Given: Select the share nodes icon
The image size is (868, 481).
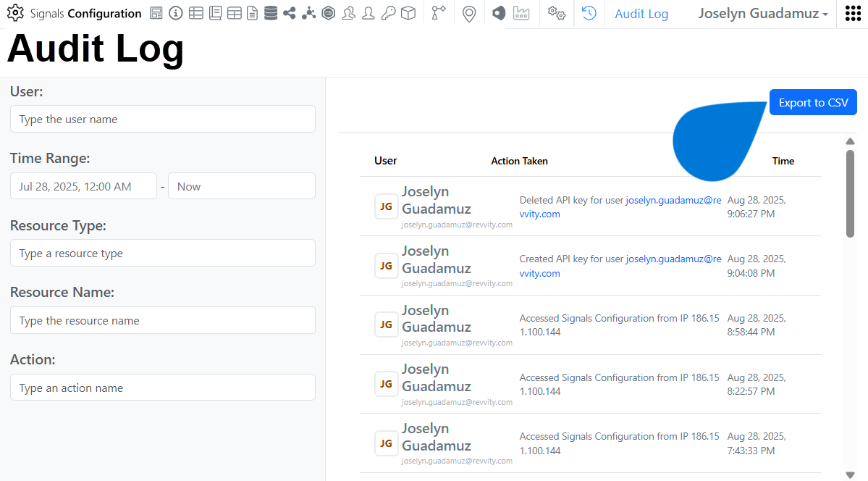Looking at the screenshot, I should (x=290, y=13).
